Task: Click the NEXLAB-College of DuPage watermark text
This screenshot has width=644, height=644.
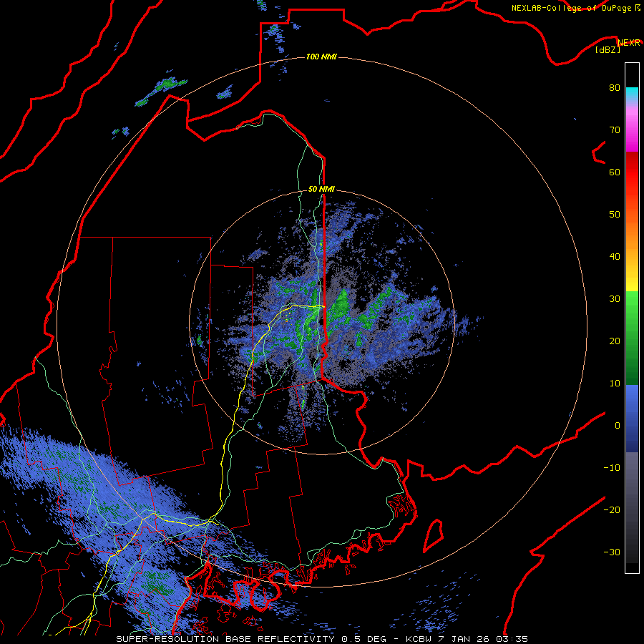Action: click(572, 8)
